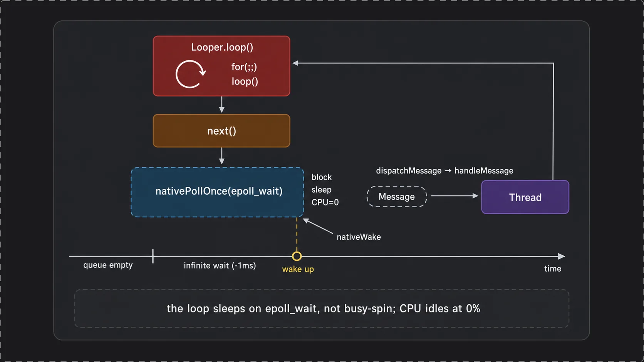Click the CPU=0 label

pyautogui.click(x=325, y=202)
